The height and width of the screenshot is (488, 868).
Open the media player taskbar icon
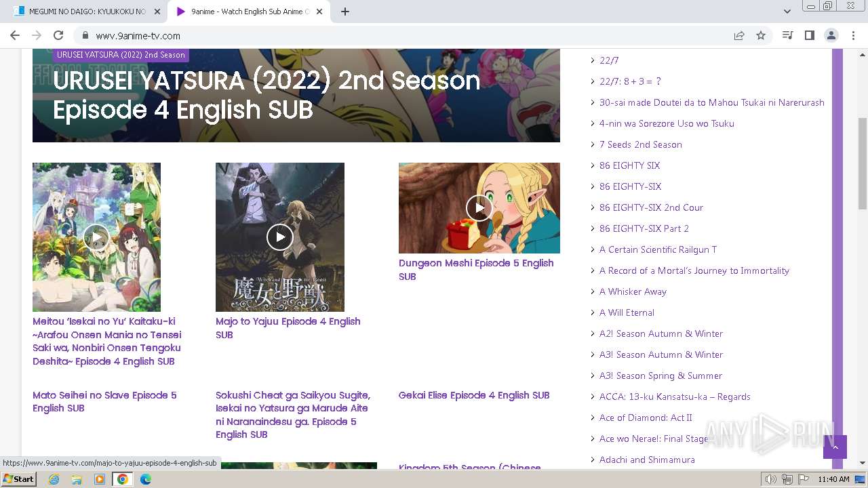pyautogui.click(x=100, y=479)
